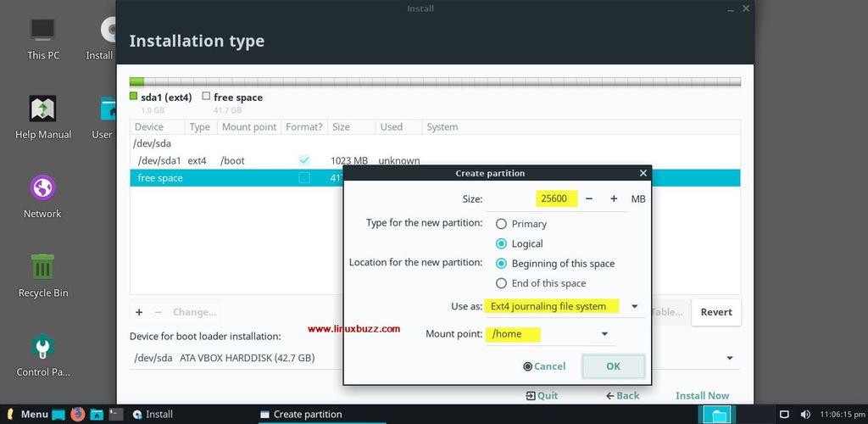Edit the Size field value 25600
Viewport: 868px width, 424px height.
[556, 198]
